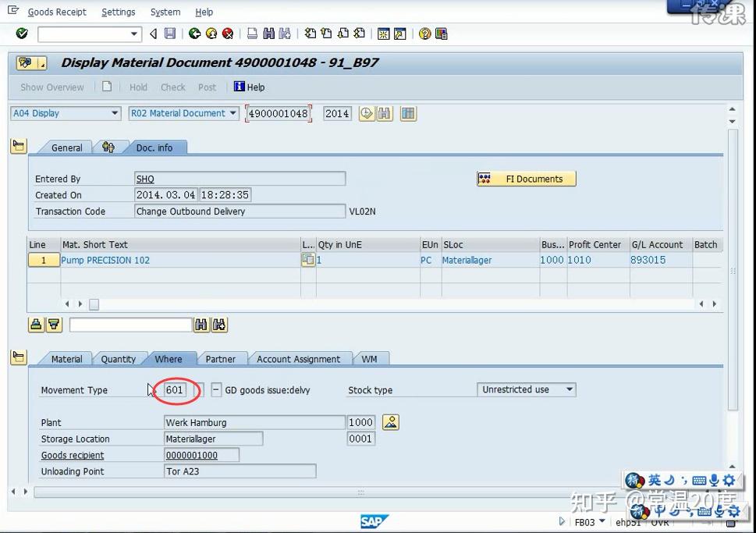Click the Help question mark icon in toolbar
756x533 pixels.
tap(425, 34)
